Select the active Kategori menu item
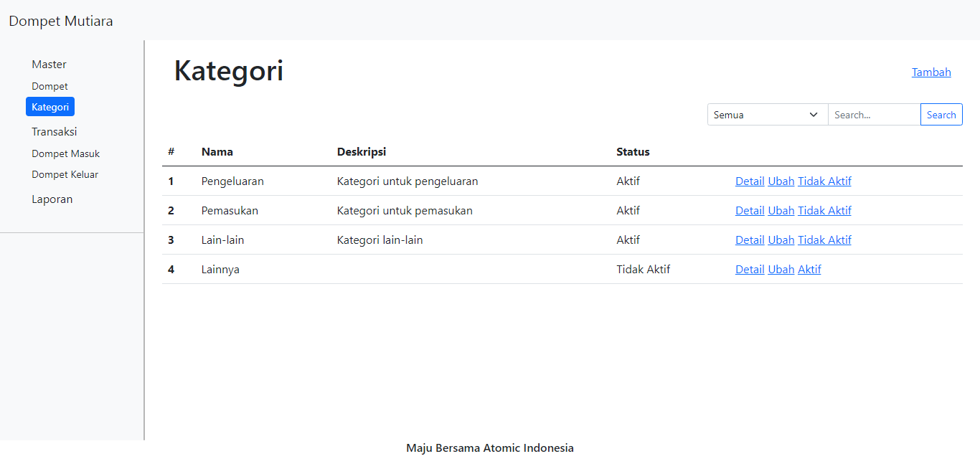980x469 pixels. (50, 106)
